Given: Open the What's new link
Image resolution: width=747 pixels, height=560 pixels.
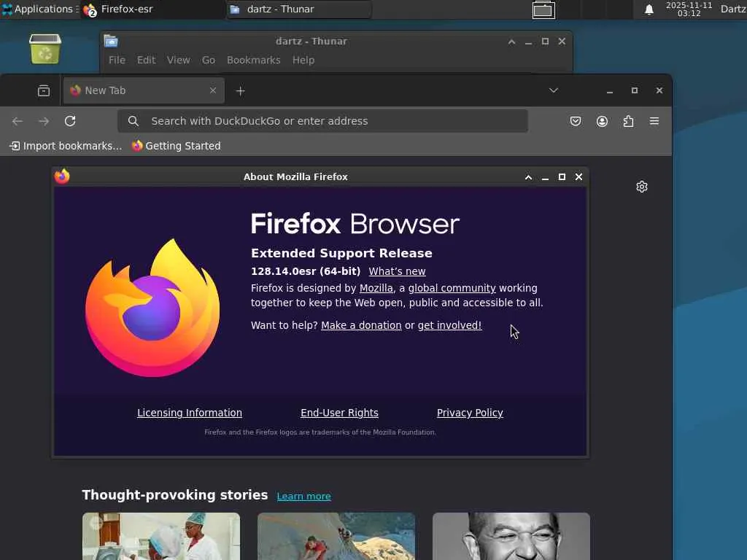Looking at the screenshot, I should click(397, 271).
